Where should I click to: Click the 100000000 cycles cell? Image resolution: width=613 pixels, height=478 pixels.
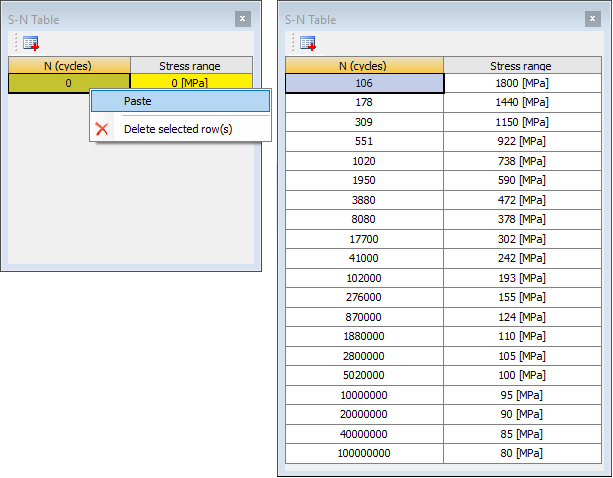tap(364, 453)
